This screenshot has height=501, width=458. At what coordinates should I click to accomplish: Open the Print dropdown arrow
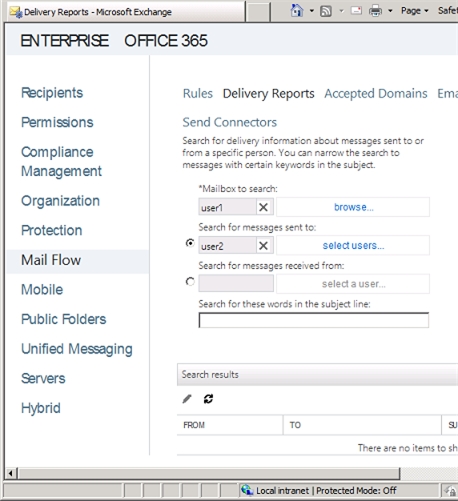[x=390, y=11]
